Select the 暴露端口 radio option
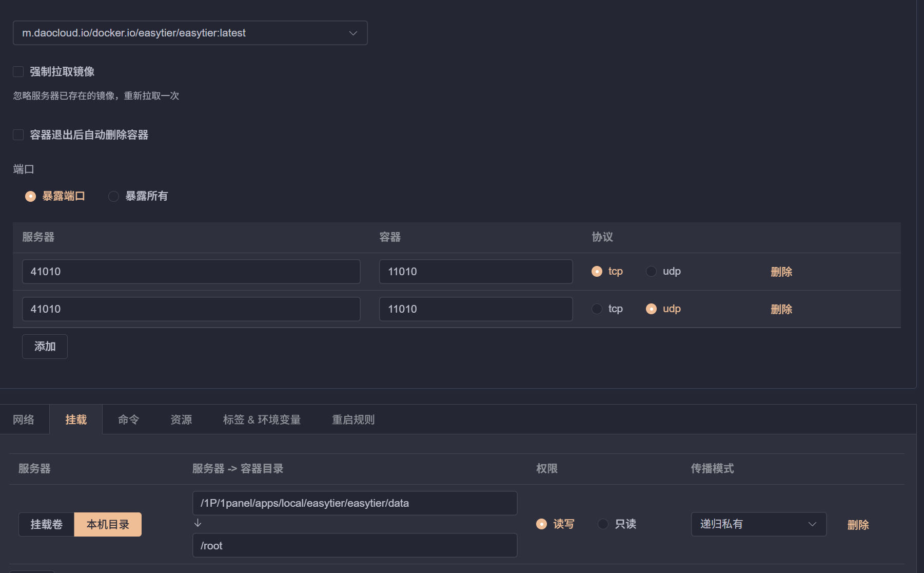This screenshot has width=924, height=573. tap(31, 196)
